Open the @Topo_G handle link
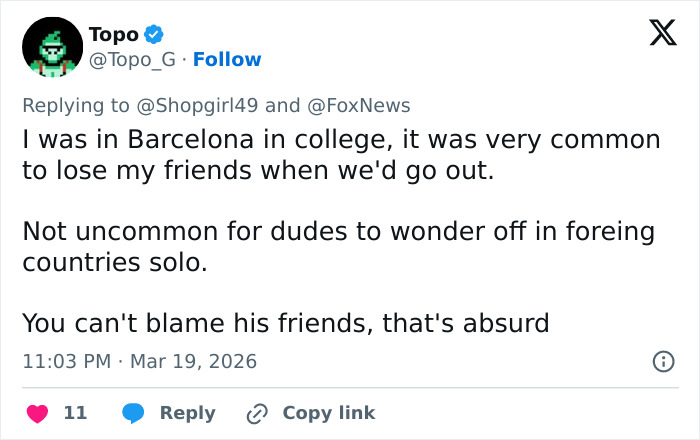Screen dimensions: 700x440 tap(134, 60)
